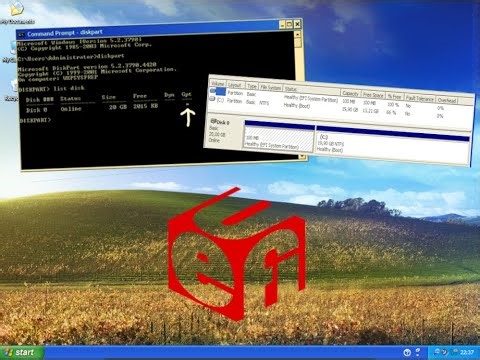The width and height of the screenshot is (480, 360).
Task: Sort by the Volume column header
Action: [x=218, y=83]
